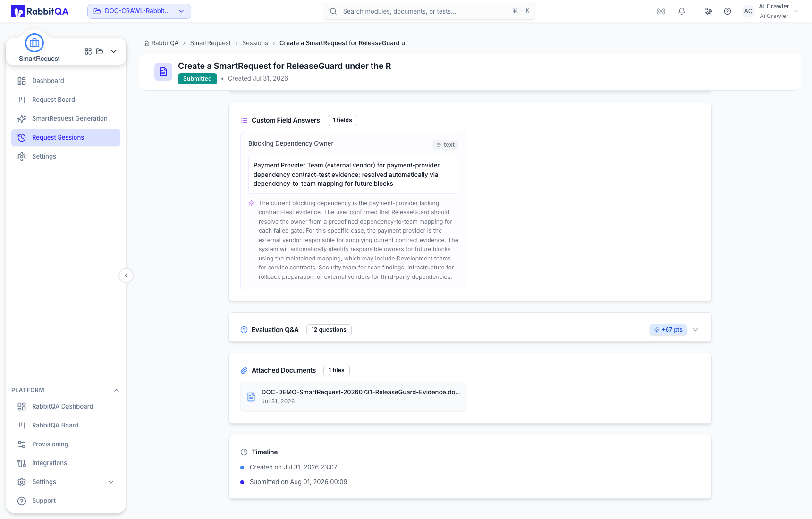Open Support in the platform menu
812x519 pixels.
click(66, 501)
